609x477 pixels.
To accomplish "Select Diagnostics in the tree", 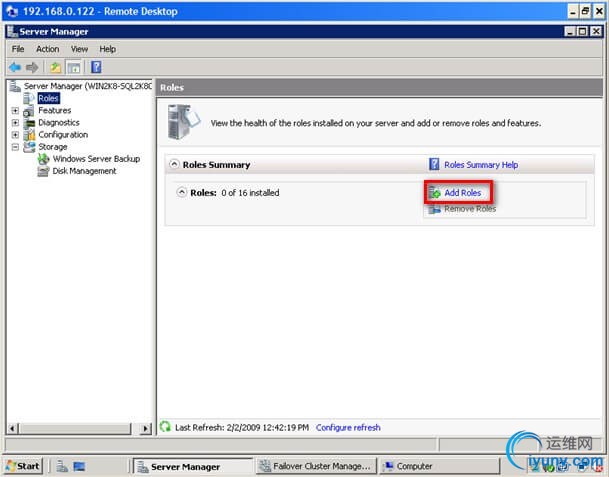I will point(59,122).
